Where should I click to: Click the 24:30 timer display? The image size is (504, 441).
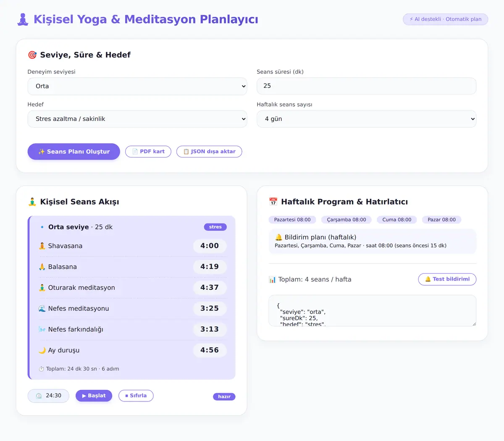click(48, 396)
